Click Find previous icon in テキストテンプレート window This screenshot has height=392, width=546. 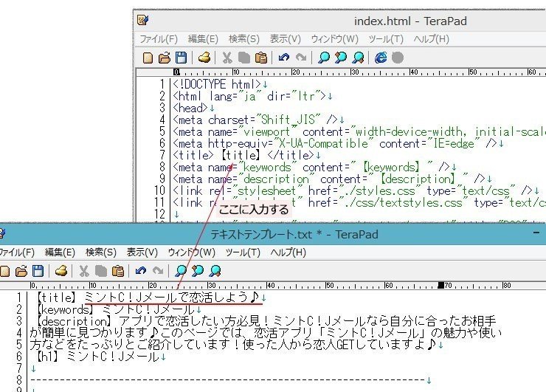tap(198, 271)
